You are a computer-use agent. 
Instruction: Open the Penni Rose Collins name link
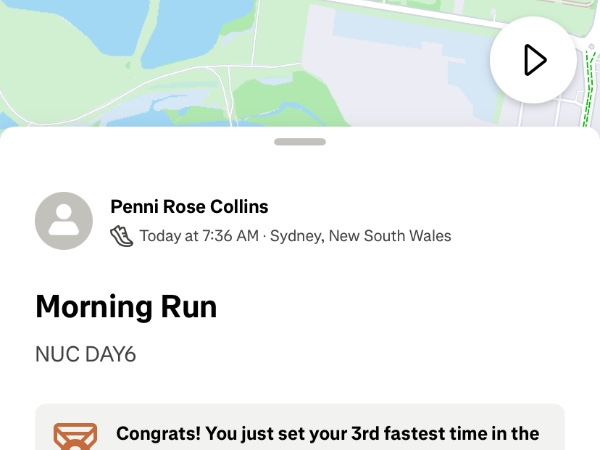point(189,207)
